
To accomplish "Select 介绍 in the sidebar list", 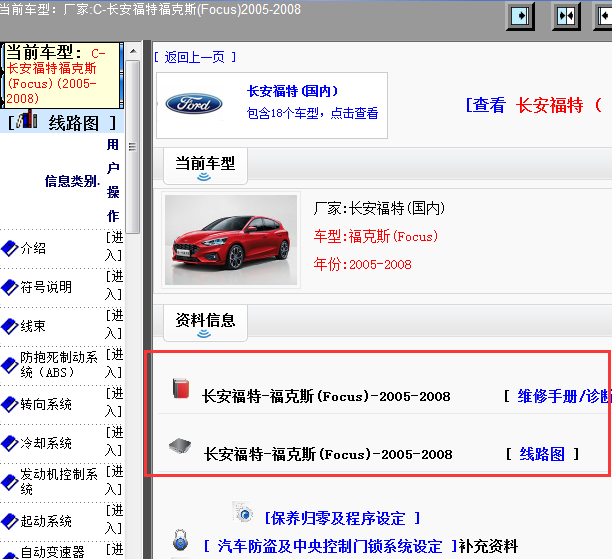I will tap(33, 248).
